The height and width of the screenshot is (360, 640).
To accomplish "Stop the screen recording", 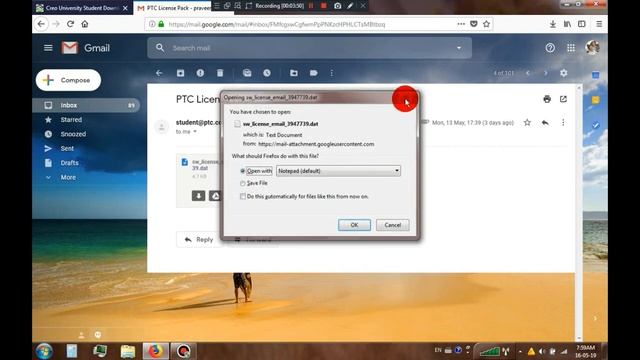I will coord(324,6).
